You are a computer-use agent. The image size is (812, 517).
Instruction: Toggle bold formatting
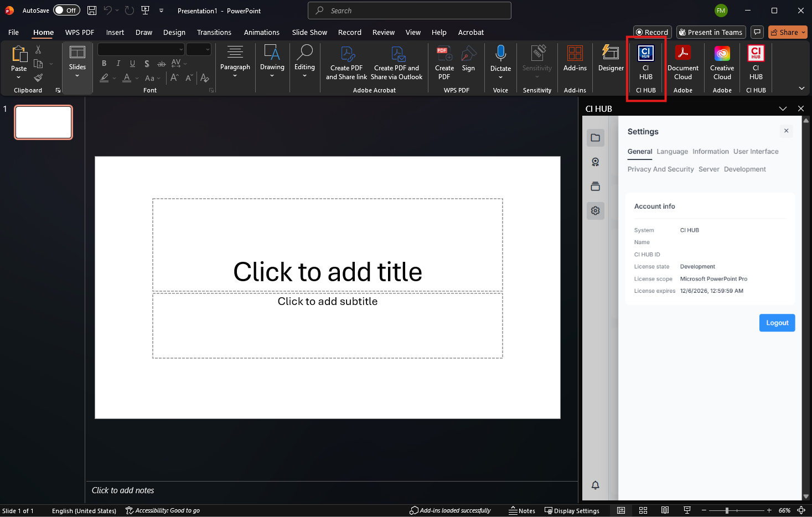[x=104, y=64]
